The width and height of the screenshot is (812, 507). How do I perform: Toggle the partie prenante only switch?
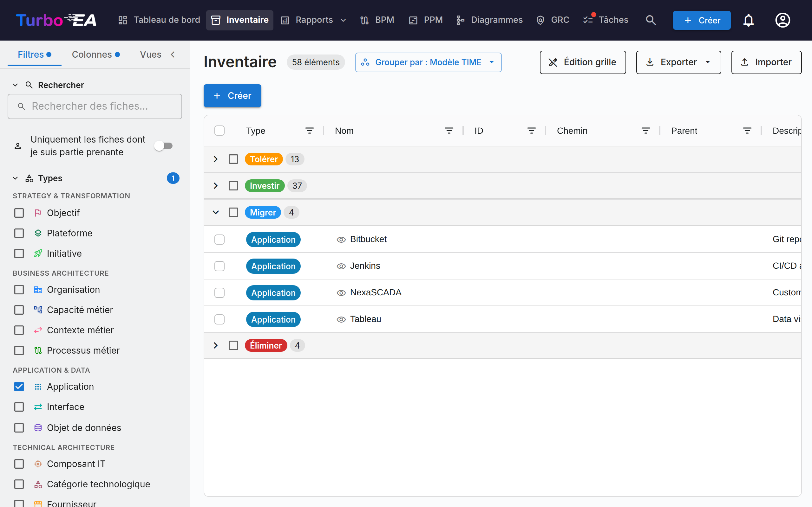coord(163,146)
